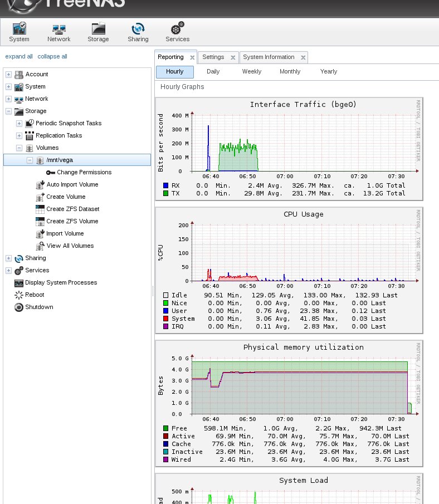Click the Network icon in the sidebar tree
Viewport: 439px width, 504px height.
(x=19, y=99)
